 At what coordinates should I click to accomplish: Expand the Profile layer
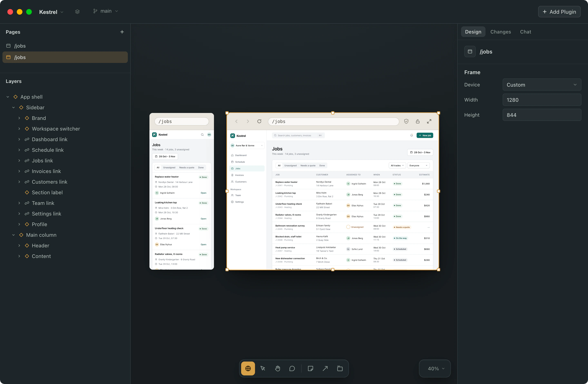tap(19, 224)
